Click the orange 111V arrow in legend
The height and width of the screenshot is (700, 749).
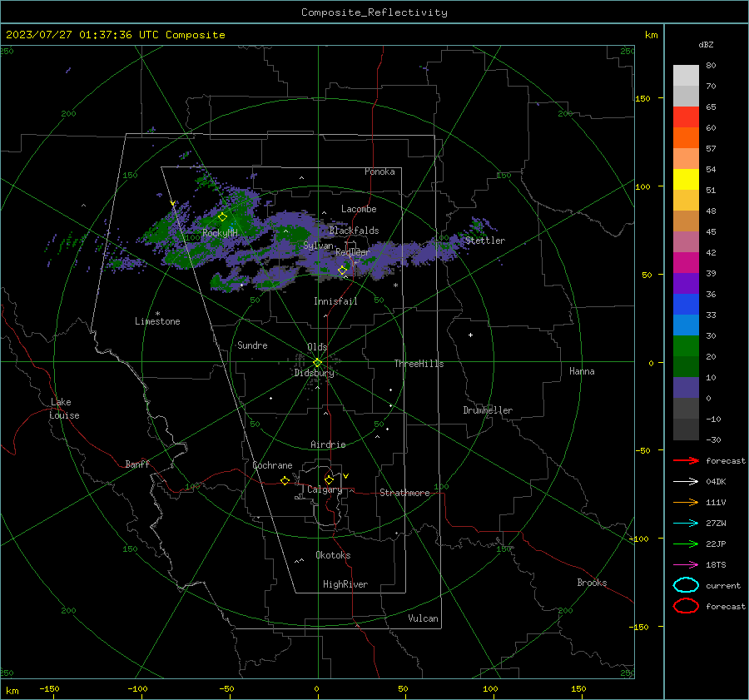pyautogui.click(x=686, y=502)
